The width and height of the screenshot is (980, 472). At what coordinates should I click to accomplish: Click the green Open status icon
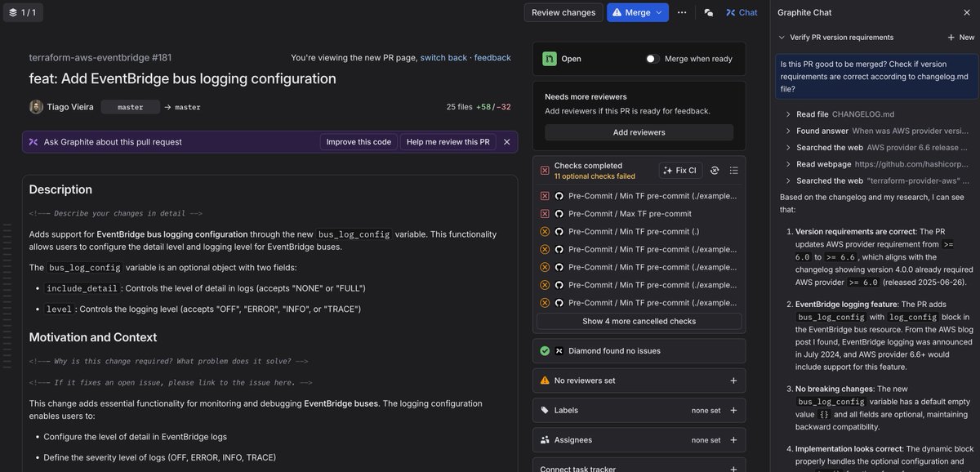pos(550,59)
